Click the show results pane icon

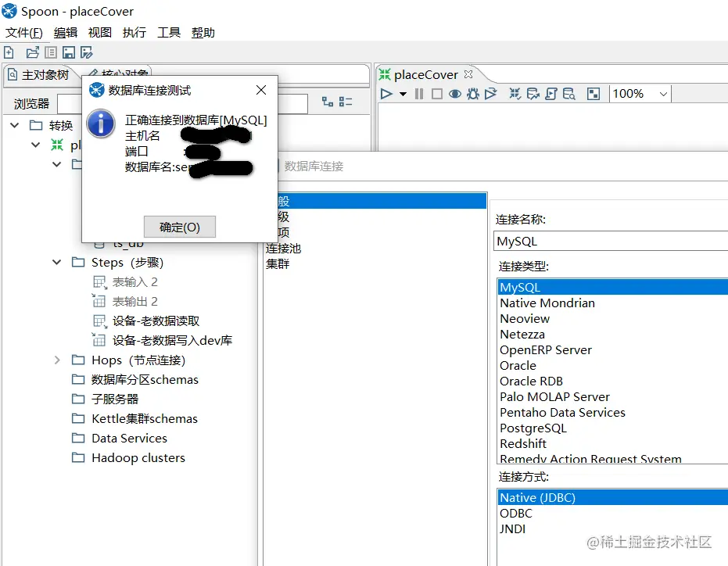(594, 94)
